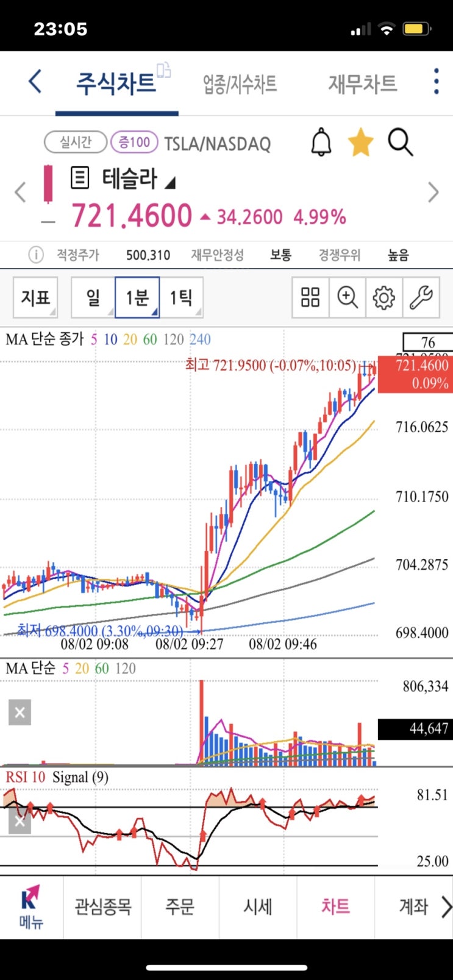Tap the Signal (9) legend label
This screenshot has height=980, width=453.
tap(80, 777)
